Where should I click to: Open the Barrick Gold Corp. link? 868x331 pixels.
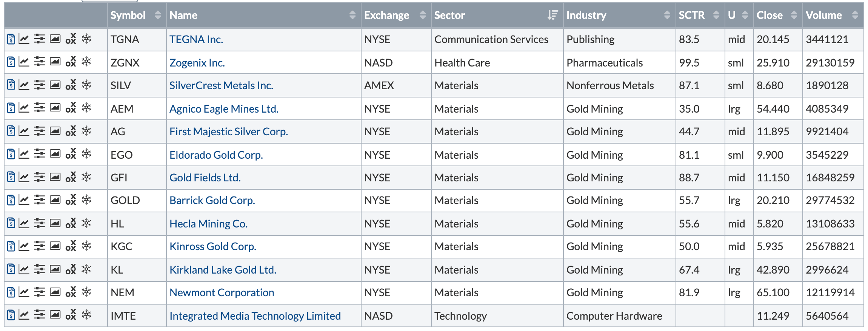point(212,200)
